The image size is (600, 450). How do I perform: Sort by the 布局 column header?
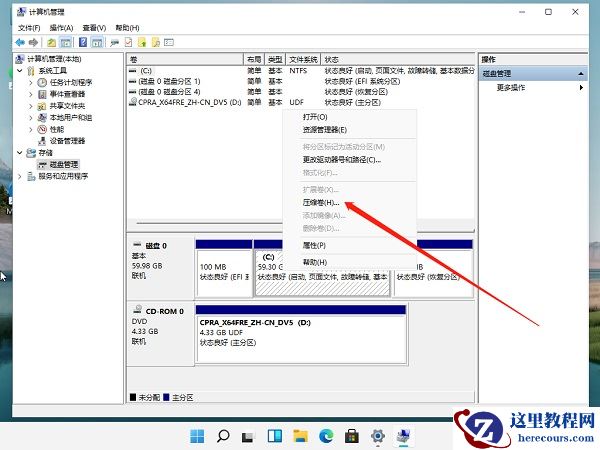pos(254,59)
